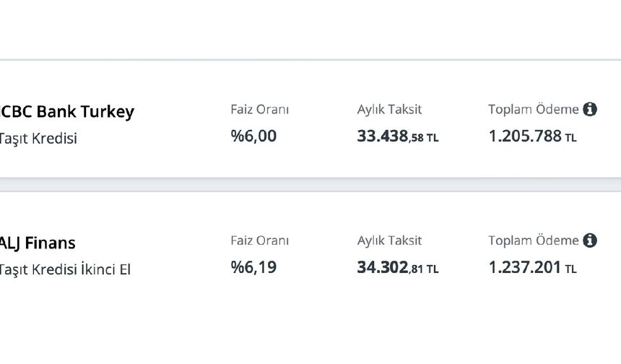Select the Taşıt Kredisi İkinci El product

coord(65,270)
